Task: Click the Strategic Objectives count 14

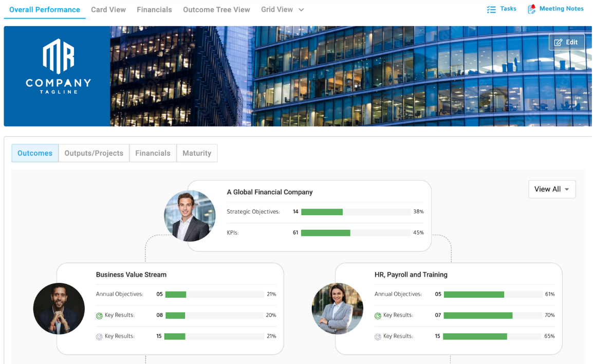Action: [x=295, y=212]
